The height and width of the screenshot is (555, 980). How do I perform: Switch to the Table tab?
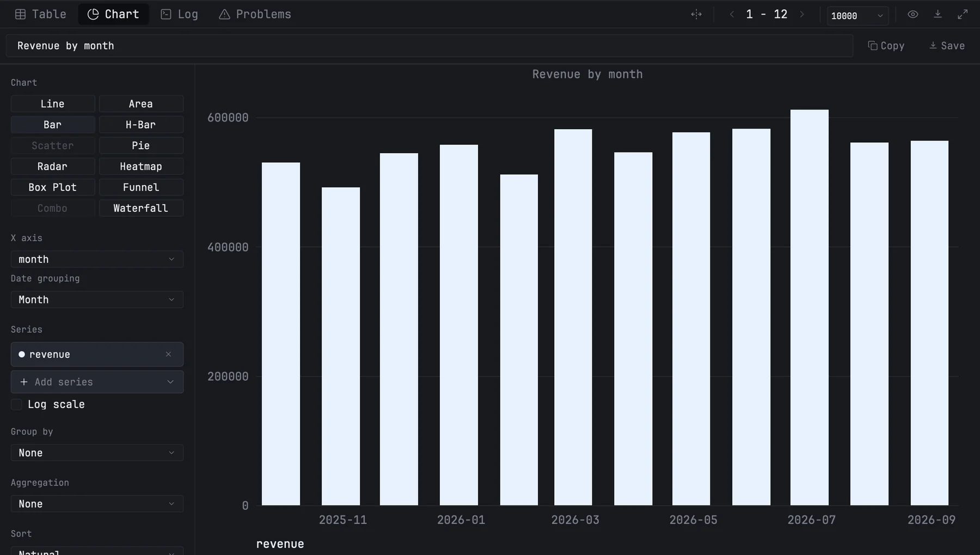(40, 14)
